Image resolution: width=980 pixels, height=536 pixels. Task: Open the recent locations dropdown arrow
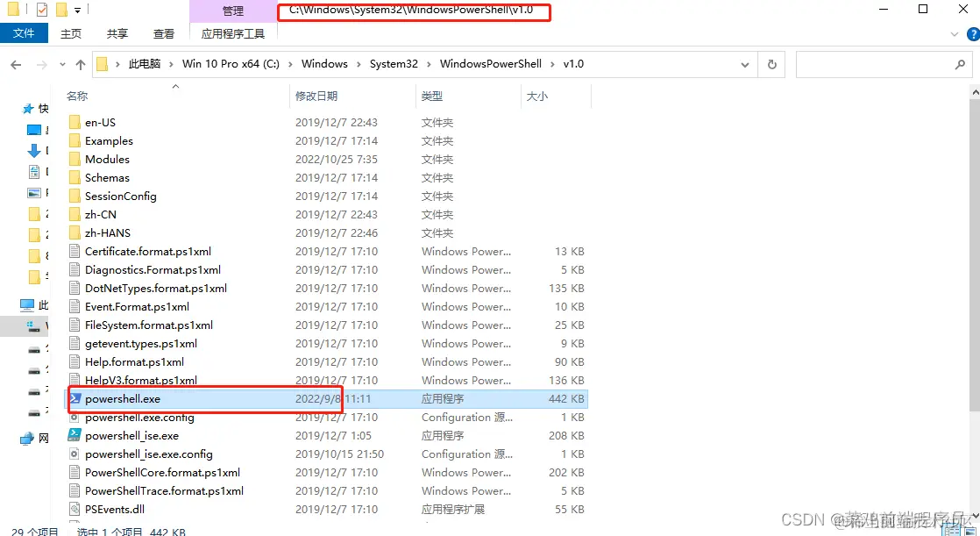pyautogui.click(x=62, y=64)
